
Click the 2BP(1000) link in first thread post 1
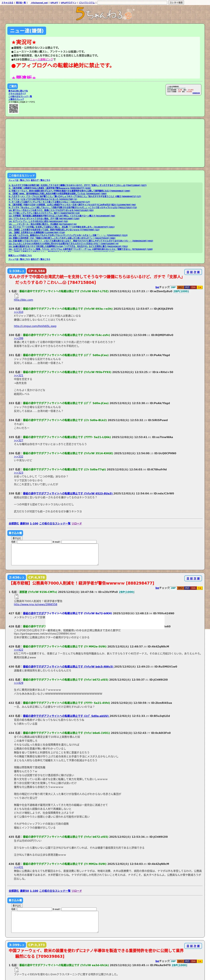(x=181, y=291)
